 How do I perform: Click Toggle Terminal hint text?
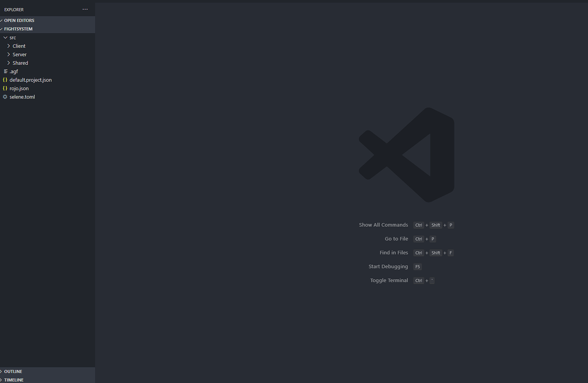tap(389, 280)
